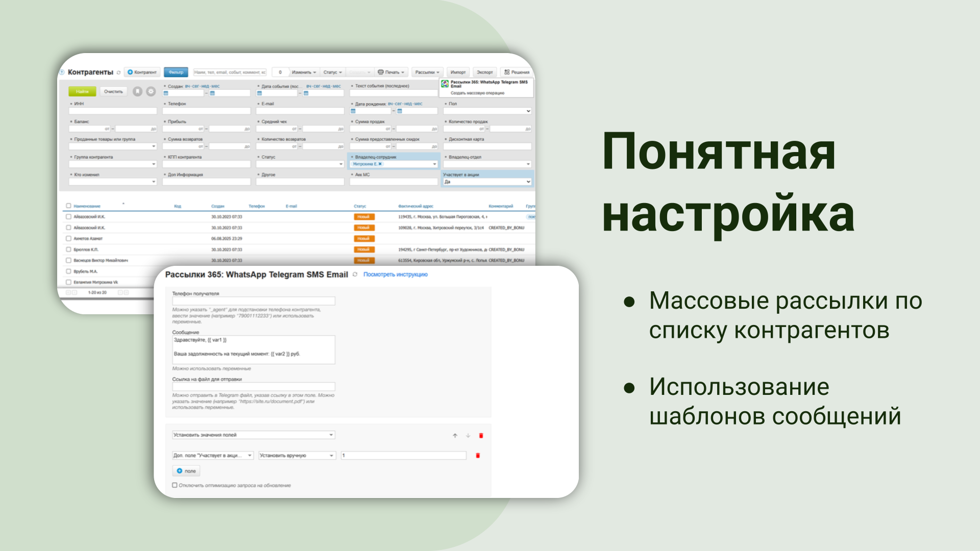The height and width of the screenshot is (551, 980).
Task: Open the Создан end date calendar icon
Action: (212, 93)
